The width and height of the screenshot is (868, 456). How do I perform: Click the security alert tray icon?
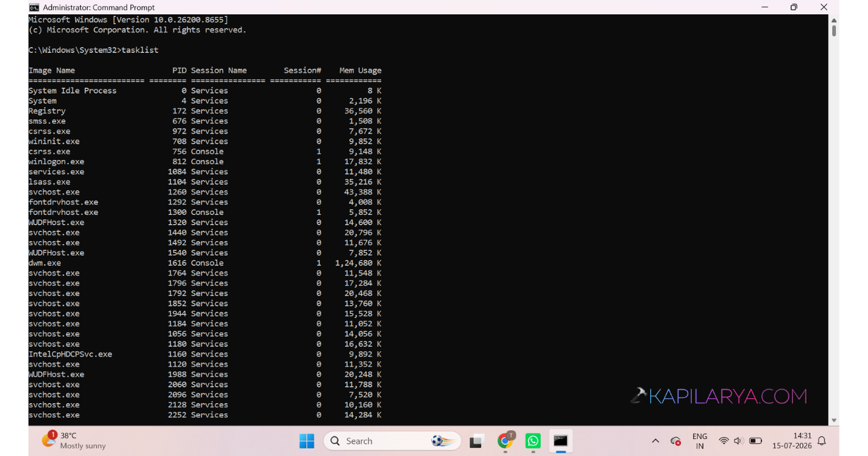pos(675,441)
